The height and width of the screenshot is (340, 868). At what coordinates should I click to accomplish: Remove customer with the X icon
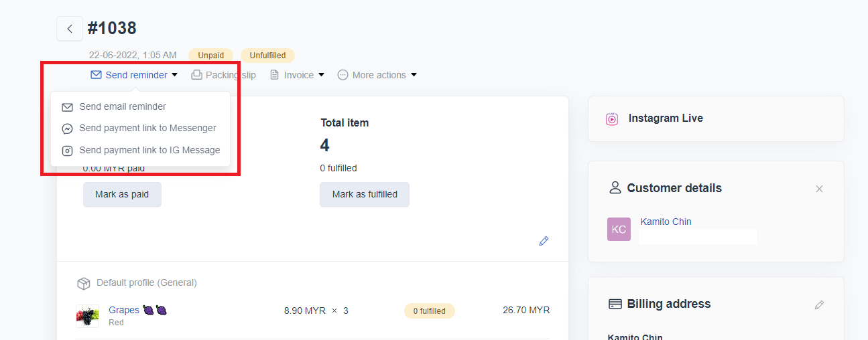click(x=819, y=189)
